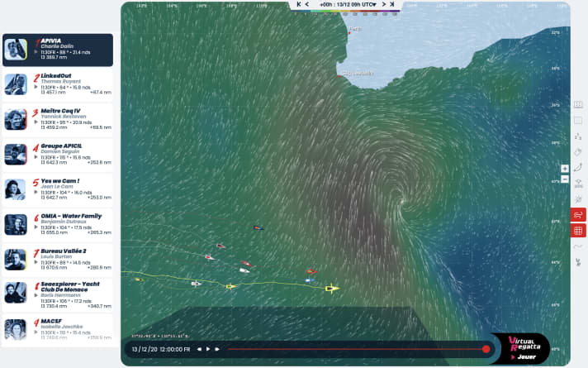
Task: Click the rankings podium icon in sidebar
Action: [578, 136]
